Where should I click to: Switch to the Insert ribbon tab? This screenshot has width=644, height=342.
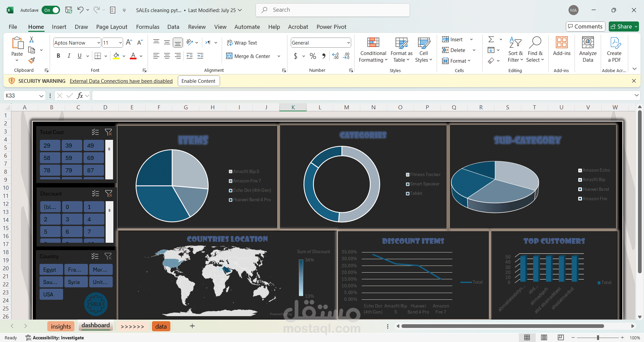click(59, 27)
